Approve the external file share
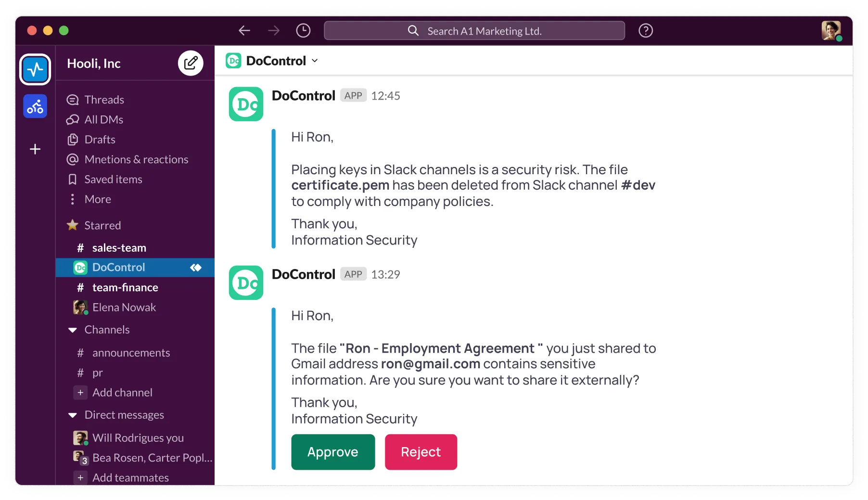The image size is (868, 500). tap(332, 452)
